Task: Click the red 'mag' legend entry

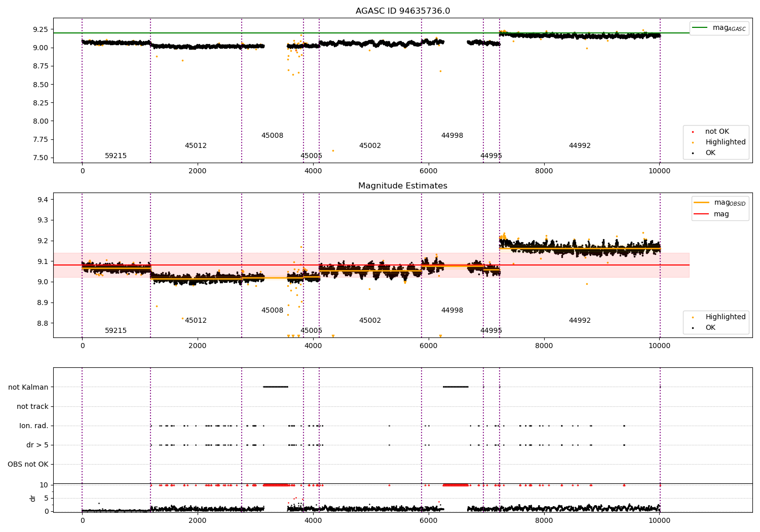Action: (712, 214)
